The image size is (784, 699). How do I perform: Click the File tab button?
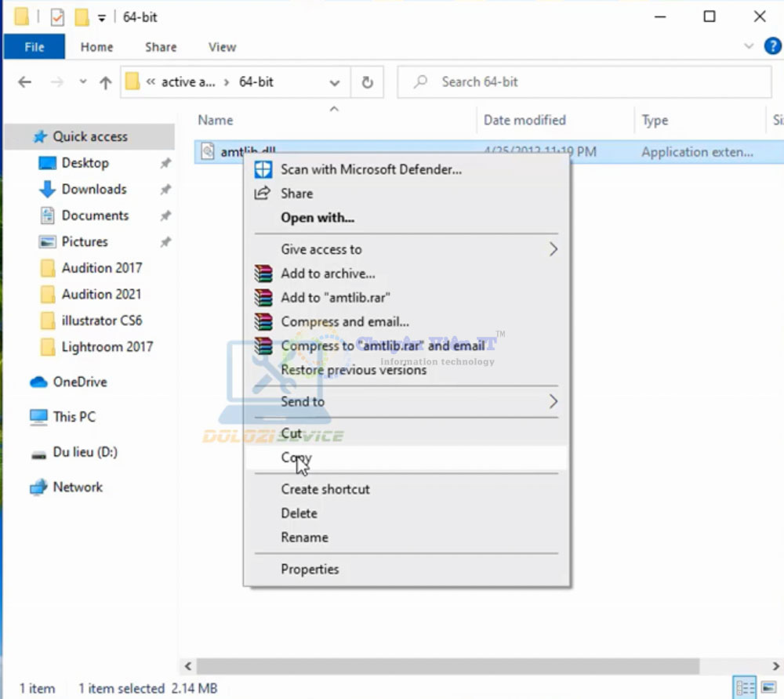(34, 47)
